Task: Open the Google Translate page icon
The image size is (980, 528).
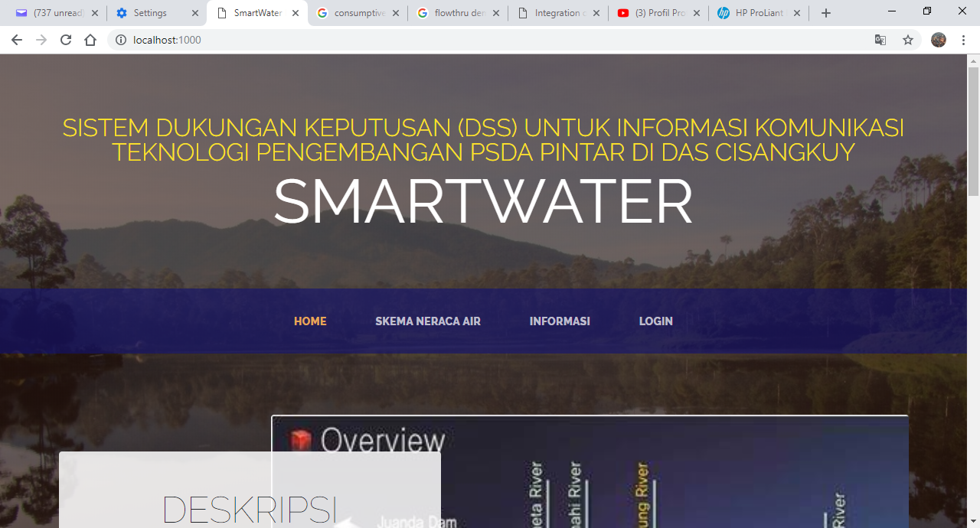Action: tap(880, 40)
